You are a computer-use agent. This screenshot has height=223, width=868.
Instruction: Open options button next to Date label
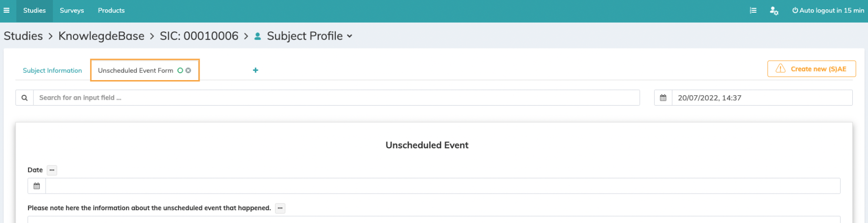[52, 170]
